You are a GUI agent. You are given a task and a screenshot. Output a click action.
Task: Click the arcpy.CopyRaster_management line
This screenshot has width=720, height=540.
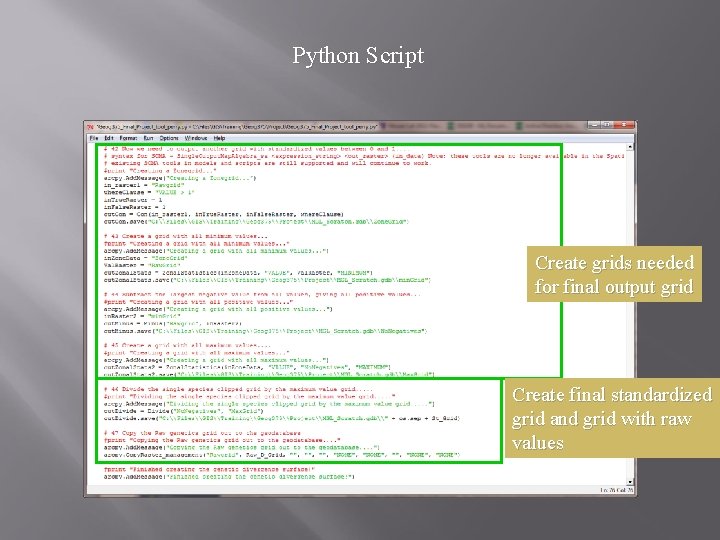[x=282, y=455]
